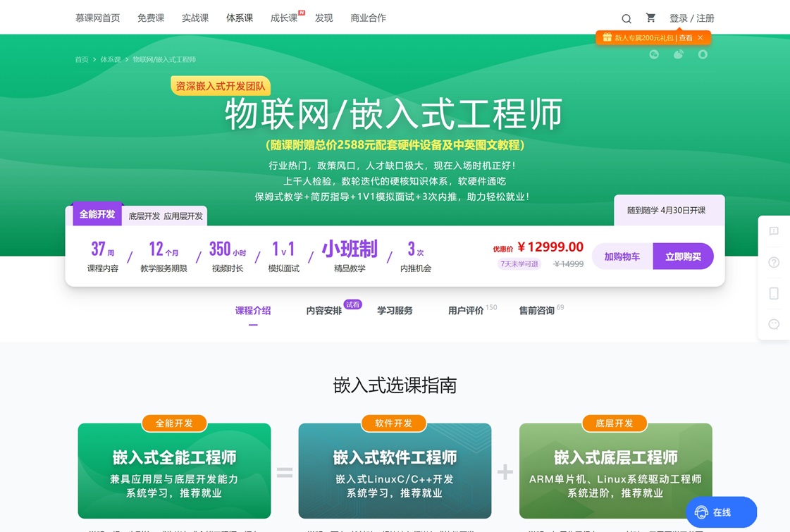Click the 加购物车 button
Image resolution: width=790 pixels, height=532 pixels.
(x=622, y=256)
